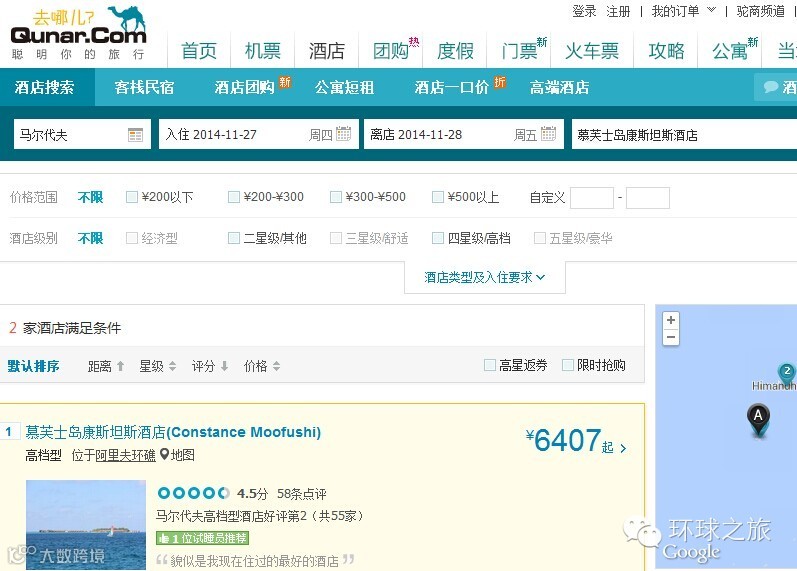Open the city picker icon beside 马尔代夫
This screenshot has width=797, height=571.
pos(135,135)
